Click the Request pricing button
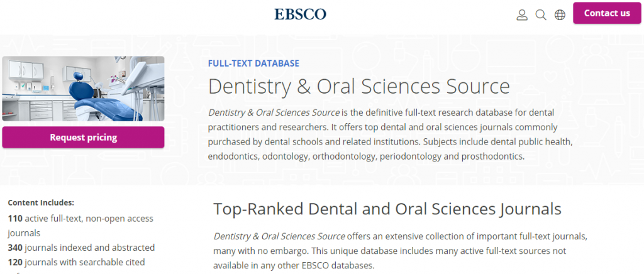Screen dimensions: 644x274 [84, 138]
